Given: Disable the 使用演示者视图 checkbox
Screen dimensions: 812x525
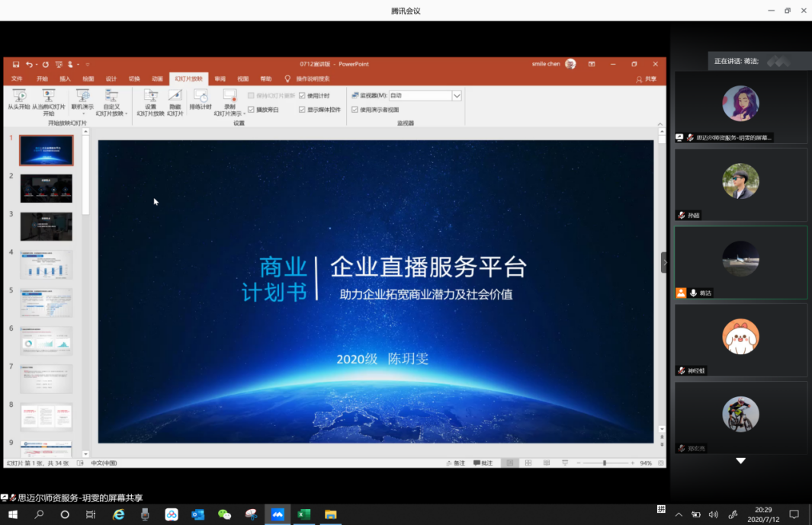Looking at the screenshot, I should click(355, 110).
